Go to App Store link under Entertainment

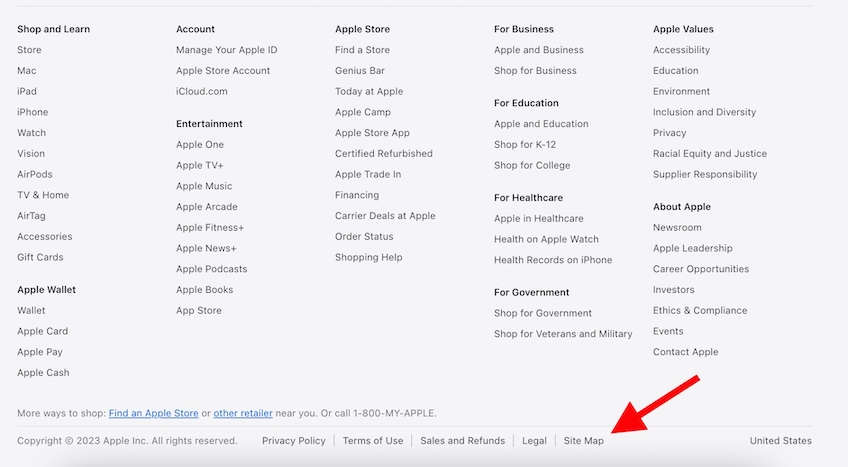(198, 310)
